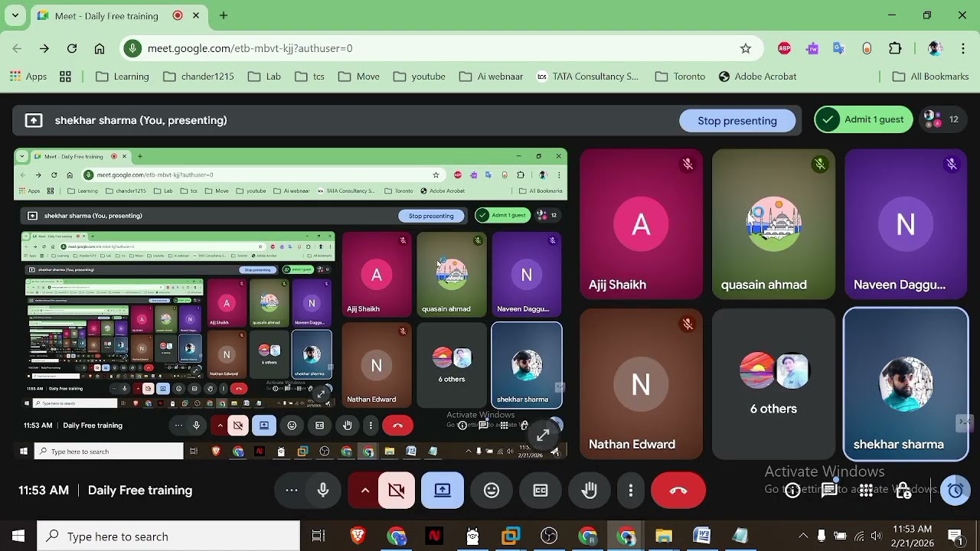Viewport: 980px width, 551px height.
Task: Leave the call with red hangup
Action: (678, 491)
